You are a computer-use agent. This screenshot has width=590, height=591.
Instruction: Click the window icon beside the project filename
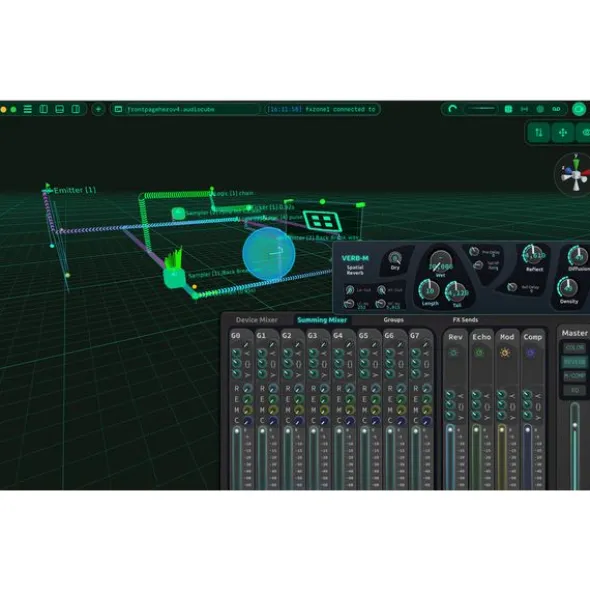[118, 109]
